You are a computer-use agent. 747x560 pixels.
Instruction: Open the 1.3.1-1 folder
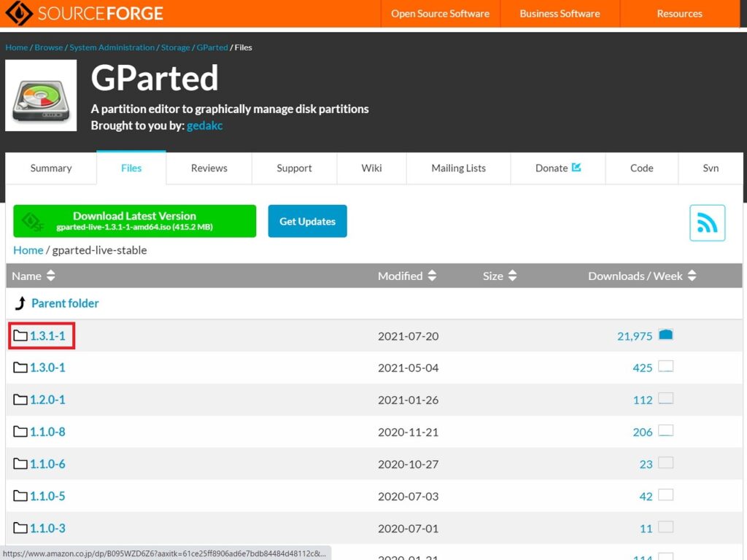(47, 335)
